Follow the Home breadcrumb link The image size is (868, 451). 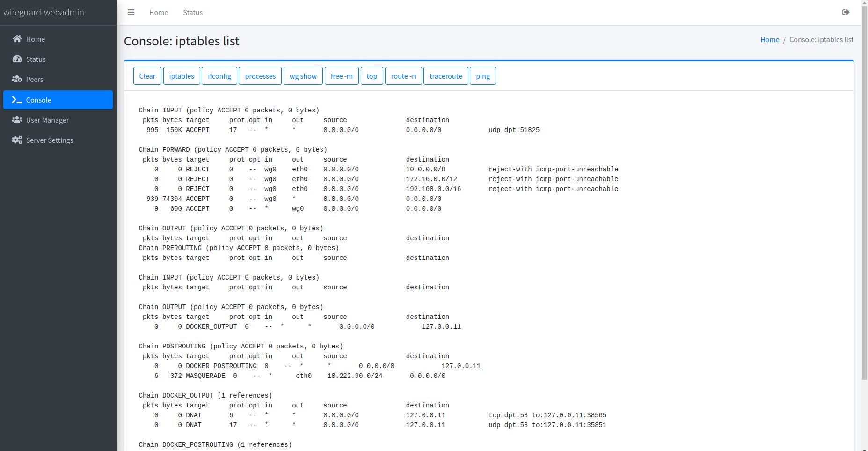(x=770, y=40)
